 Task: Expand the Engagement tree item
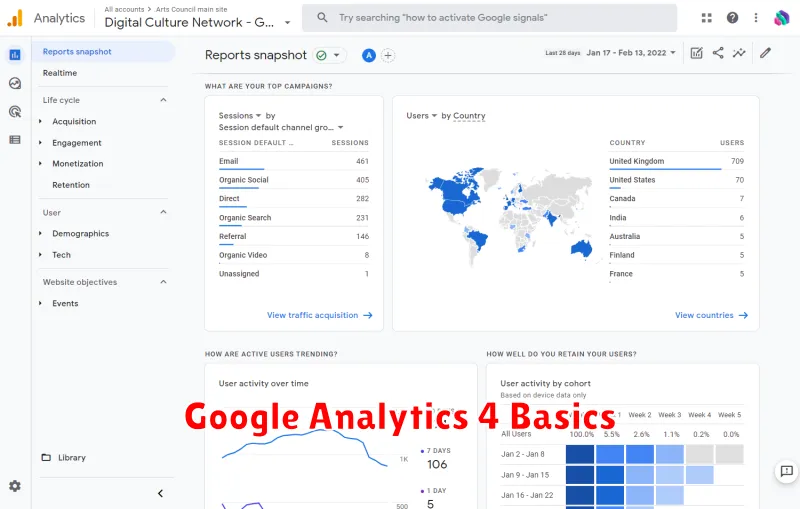click(40, 143)
